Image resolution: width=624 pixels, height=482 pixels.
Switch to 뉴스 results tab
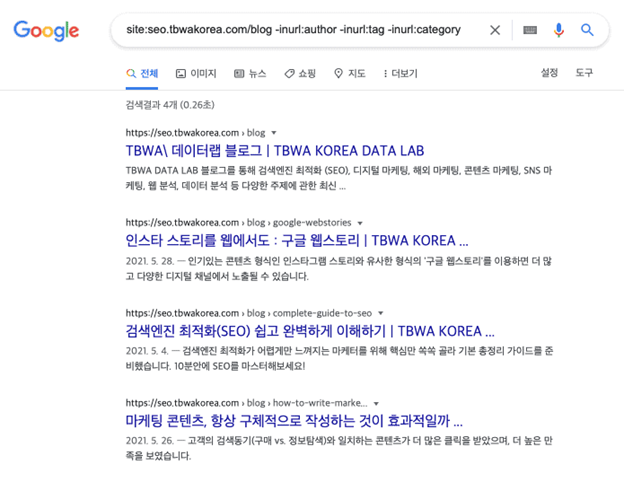(x=250, y=74)
